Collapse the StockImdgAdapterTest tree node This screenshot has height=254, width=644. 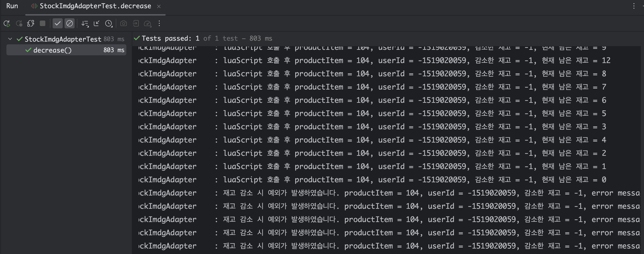pyautogui.click(x=10, y=39)
